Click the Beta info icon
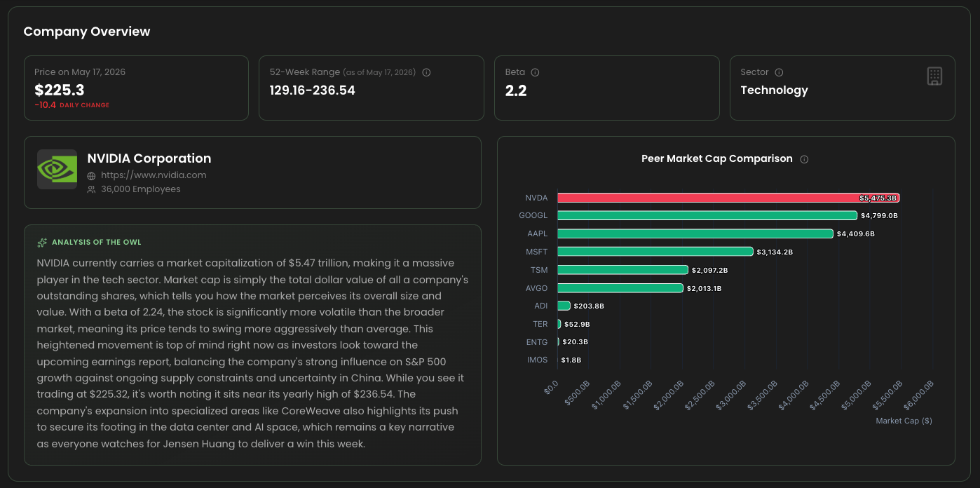Image resolution: width=980 pixels, height=488 pixels. [x=535, y=72]
